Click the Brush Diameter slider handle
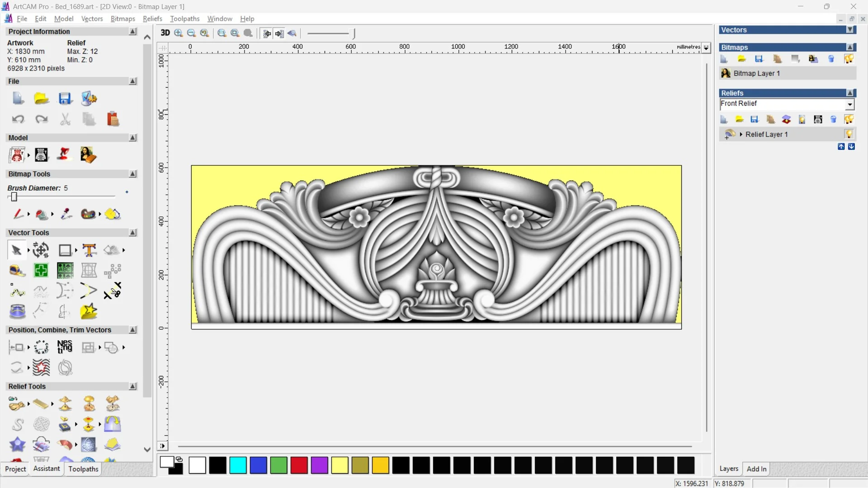 click(x=14, y=197)
